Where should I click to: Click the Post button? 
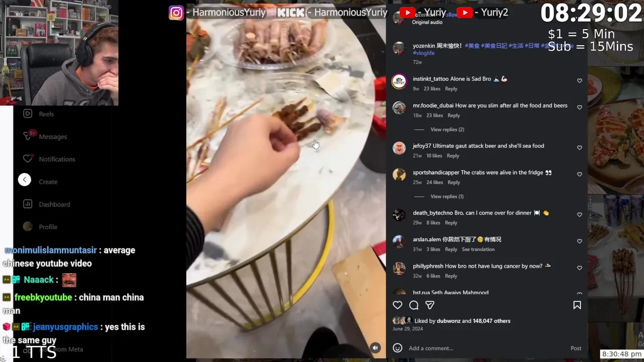click(x=576, y=348)
